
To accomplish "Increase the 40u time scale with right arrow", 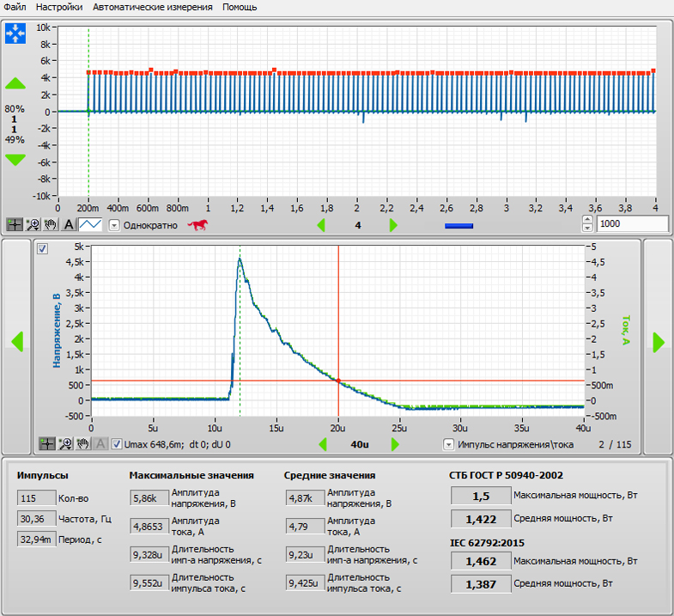I will pos(394,444).
